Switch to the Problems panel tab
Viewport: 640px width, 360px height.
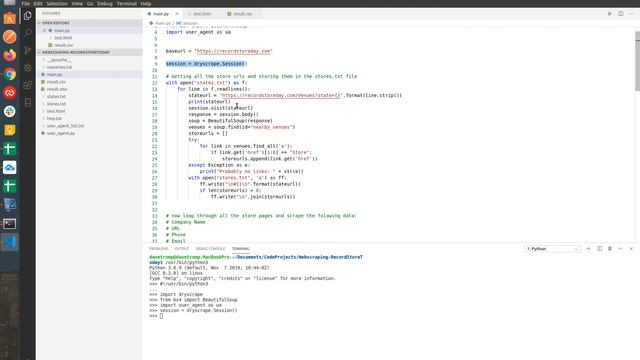click(x=158, y=249)
